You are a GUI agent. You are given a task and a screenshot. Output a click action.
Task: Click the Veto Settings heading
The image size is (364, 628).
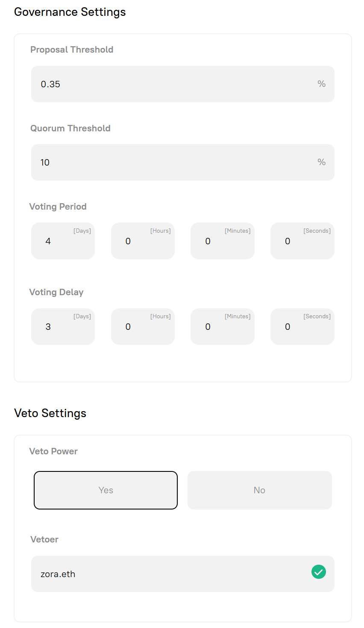click(50, 413)
